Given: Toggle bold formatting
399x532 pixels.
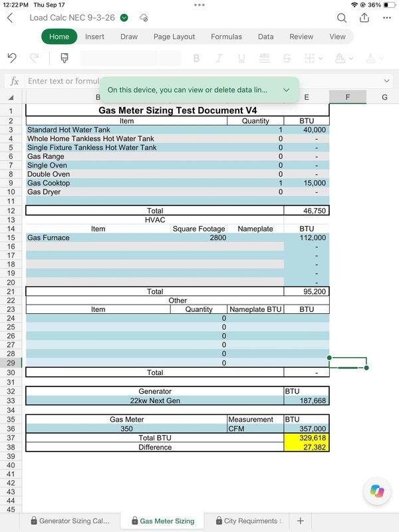Looking at the screenshot, I should 196,59.
